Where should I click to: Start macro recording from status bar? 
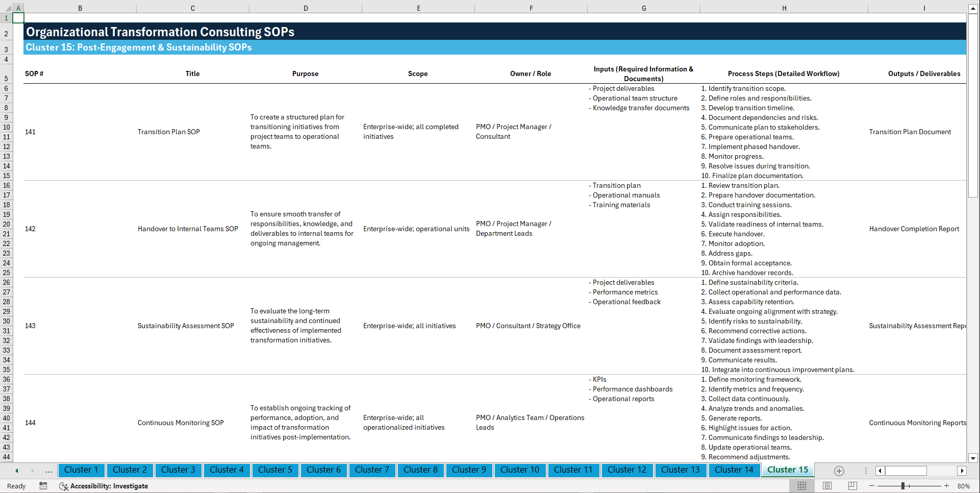click(43, 486)
